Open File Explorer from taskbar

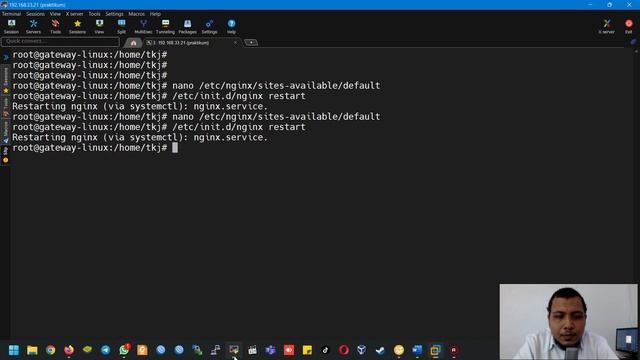[32, 350]
